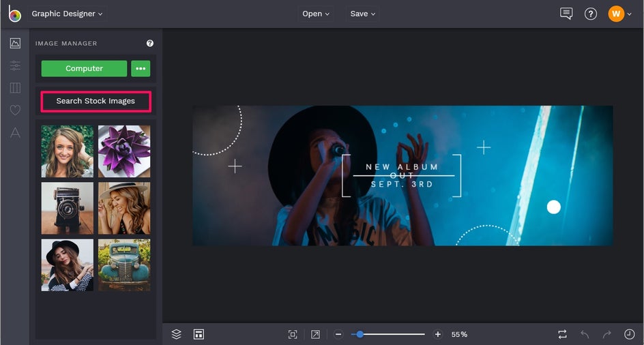
Task: Click the zoom slider handle
Action: 360,334
